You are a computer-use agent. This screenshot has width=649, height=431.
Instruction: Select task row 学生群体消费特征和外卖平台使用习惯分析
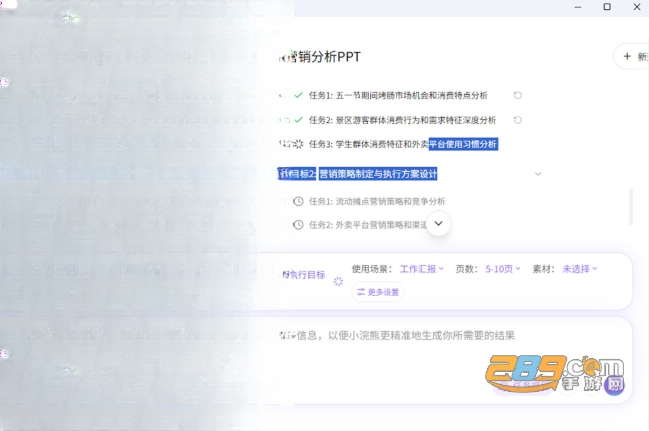point(403,144)
